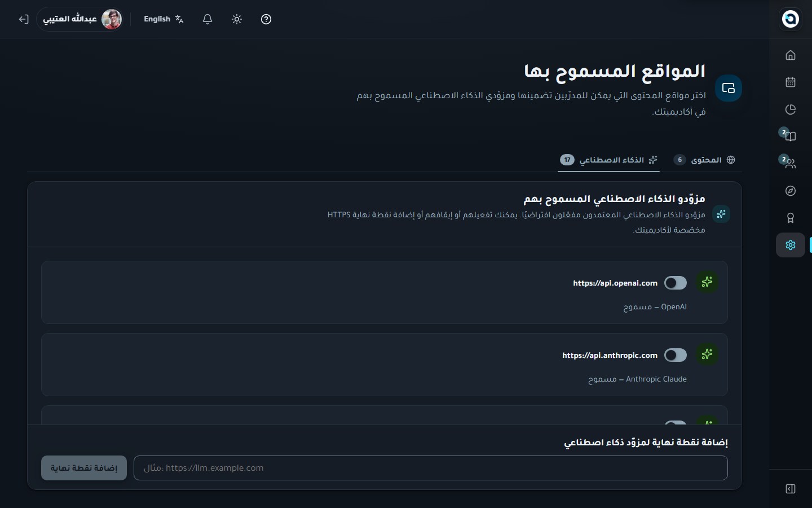Collapse the sidebar panel icon
Image resolution: width=812 pixels, height=508 pixels.
click(791, 489)
